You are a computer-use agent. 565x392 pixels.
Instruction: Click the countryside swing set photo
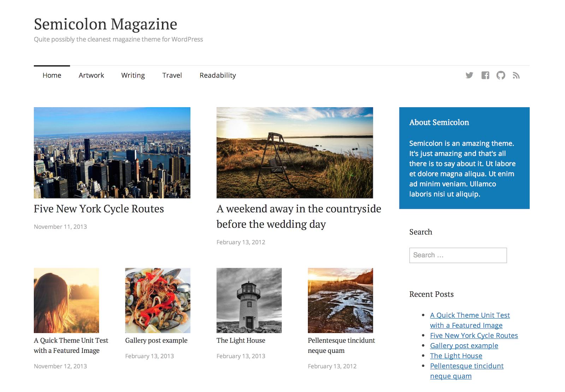(295, 152)
